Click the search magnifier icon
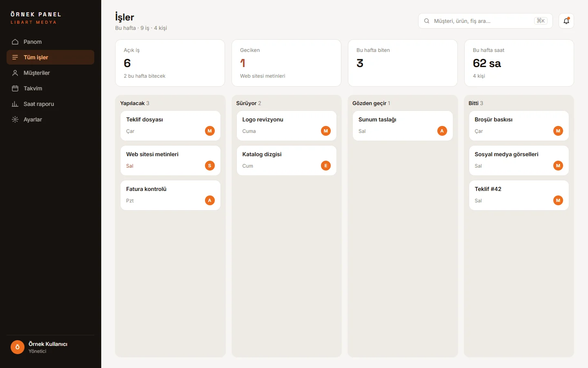Image resolution: width=588 pixels, height=368 pixels. (427, 21)
